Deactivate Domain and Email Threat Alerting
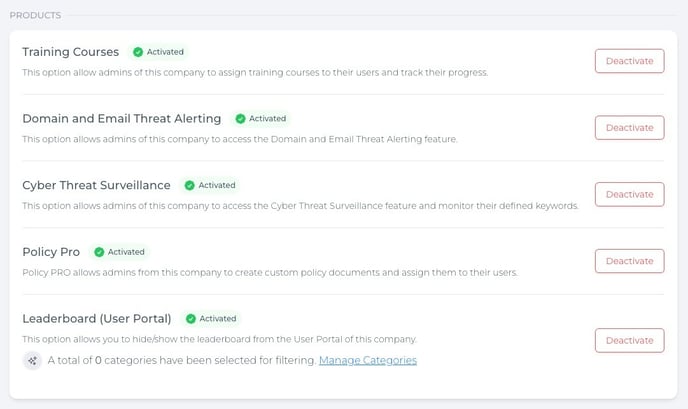 point(629,128)
